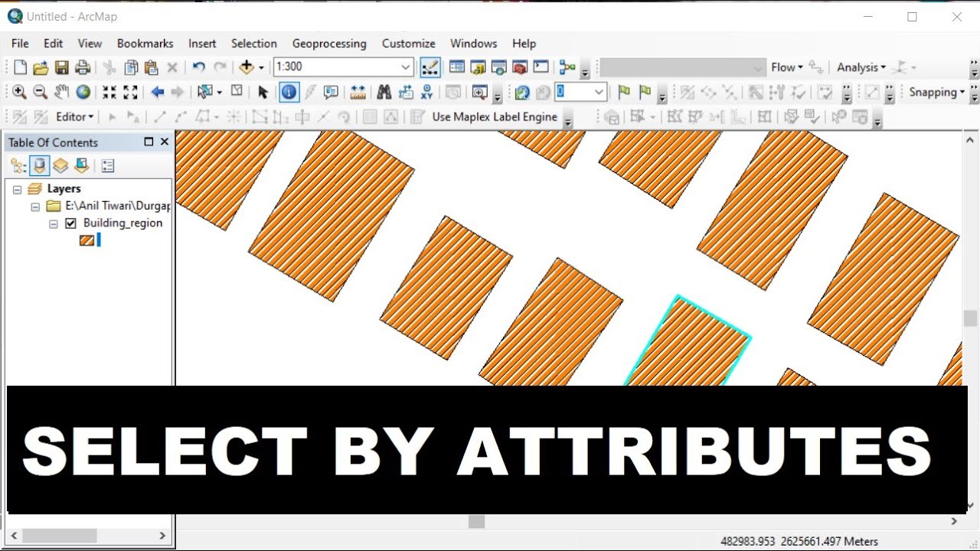Image resolution: width=980 pixels, height=551 pixels.
Task: Activate the Identify tool
Action: click(x=289, y=93)
